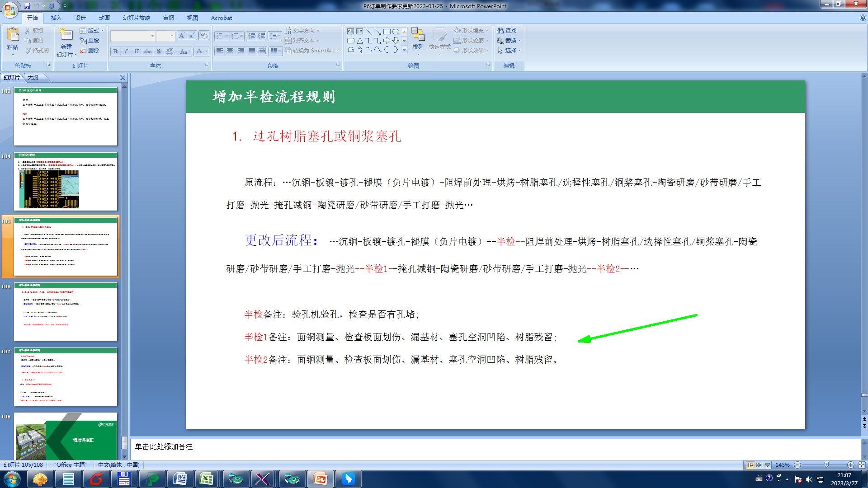
Task: Select the oval shape in shapes gallery
Action: [396, 32]
